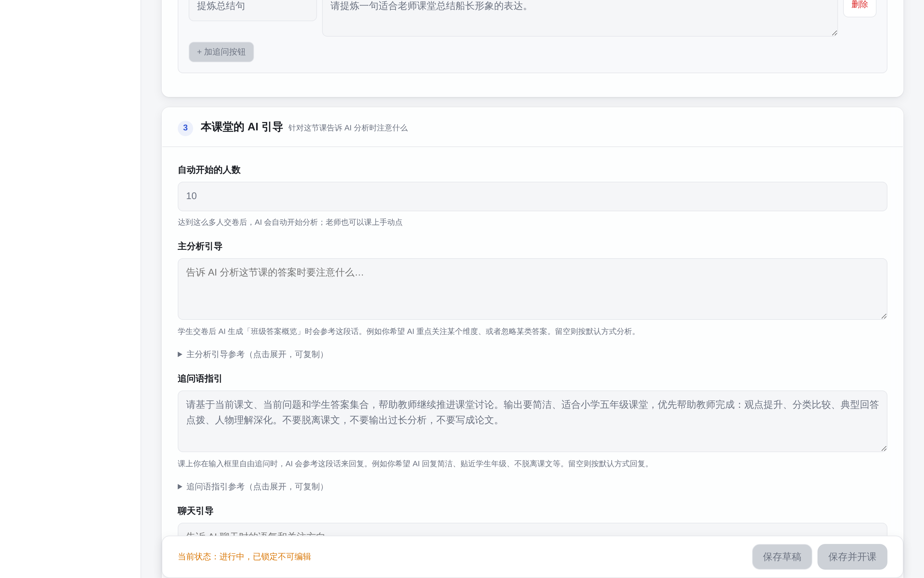Image resolution: width=924 pixels, height=578 pixels.
Task: Click the resize handle of 追问语指引 textarea
Action: pyautogui.click(x=884, y=448)
